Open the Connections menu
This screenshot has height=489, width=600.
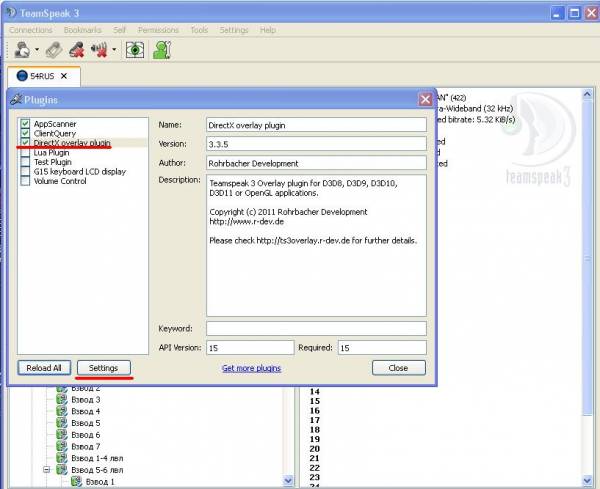31,30
